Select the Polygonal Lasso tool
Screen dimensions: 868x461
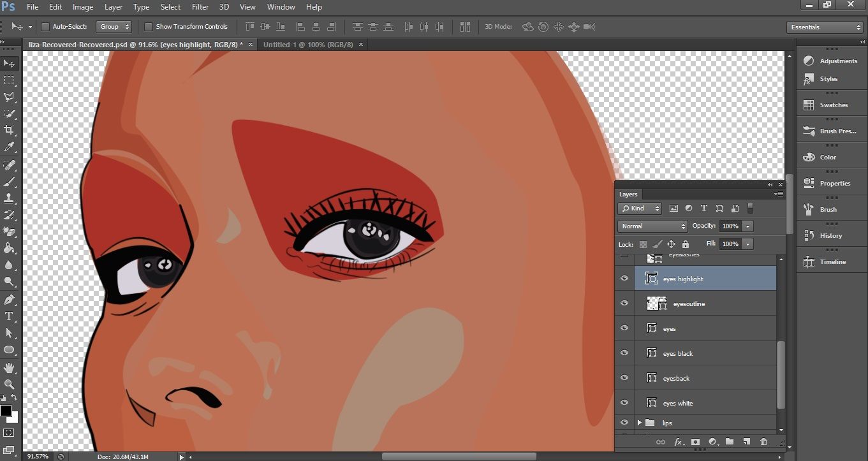coord(10,97)
